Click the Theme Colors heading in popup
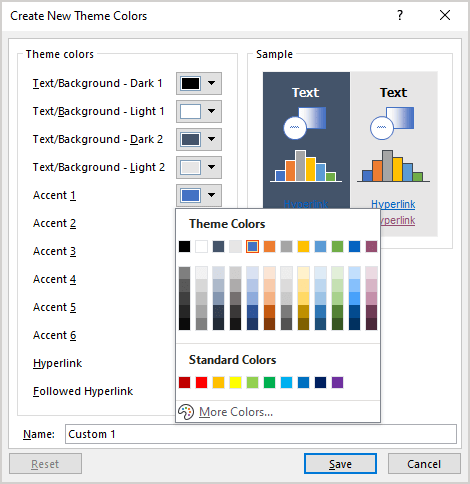This screenshot has width=470, height=484. pyautogui.click(x=227, y=224)
